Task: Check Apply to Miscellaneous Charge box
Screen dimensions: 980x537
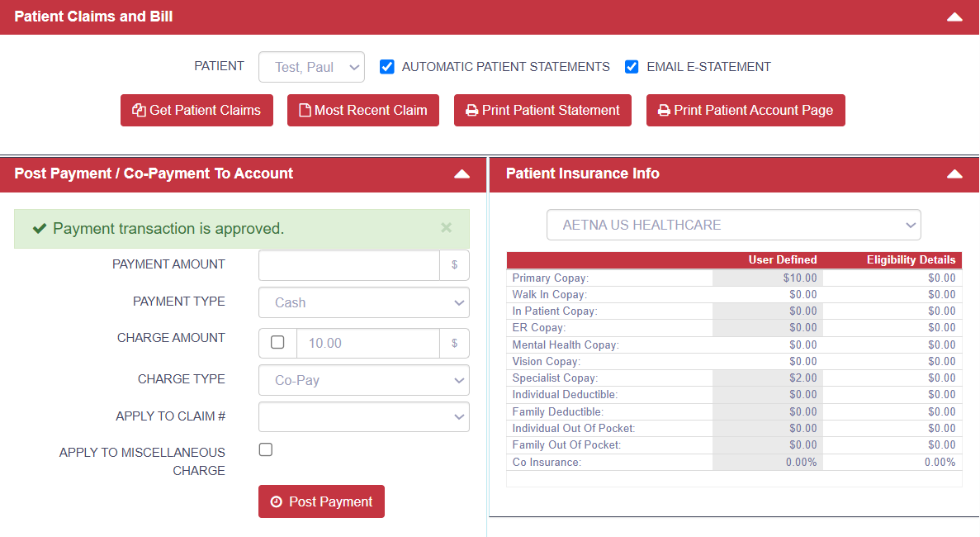Action: 266,449
